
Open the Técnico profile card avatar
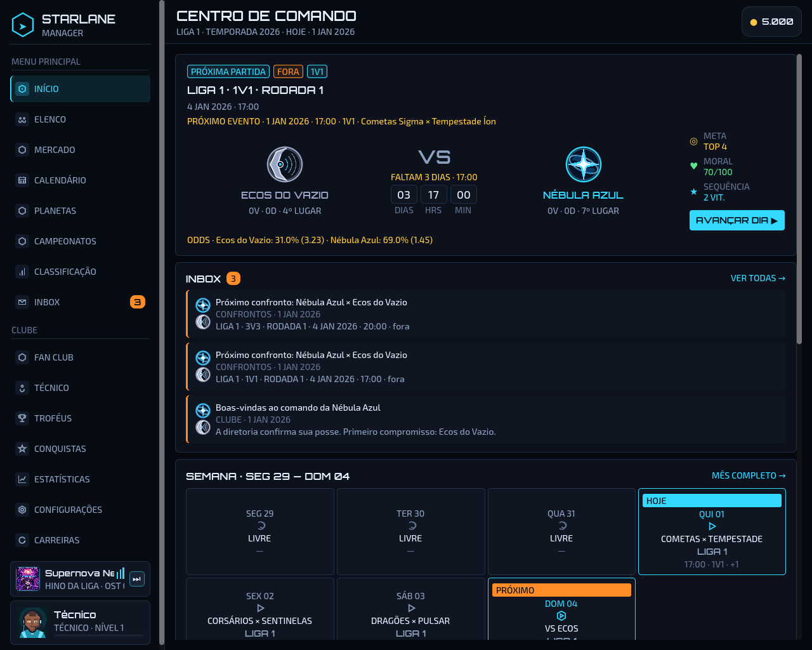pos(32,623)
